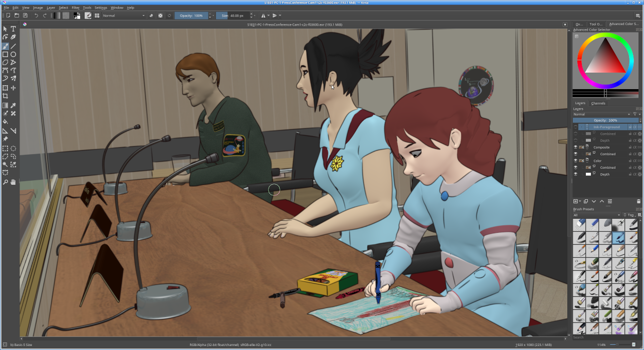Select the Text tool in toolbox
The image size is (644, 350).
point(14,29)
